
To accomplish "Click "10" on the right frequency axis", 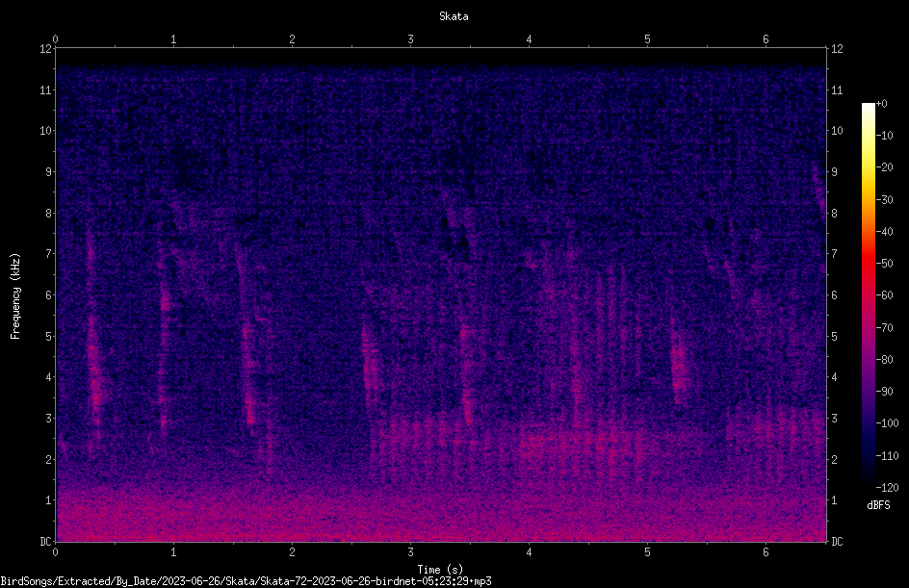I will pyautogui.click(x=837, y=131).
